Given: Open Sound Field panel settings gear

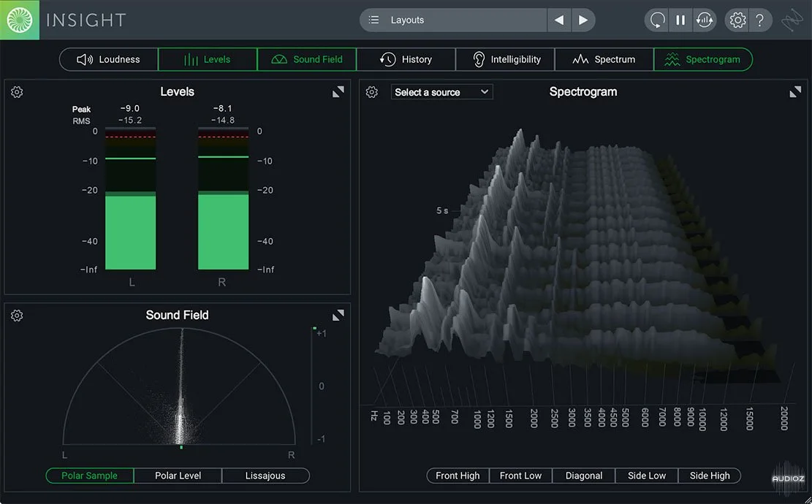Looking at the screenshot, I should [x=17, y=316].
